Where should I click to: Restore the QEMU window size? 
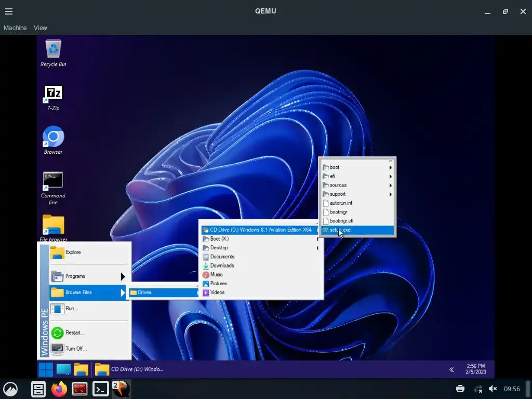click(x=506, y=11)
